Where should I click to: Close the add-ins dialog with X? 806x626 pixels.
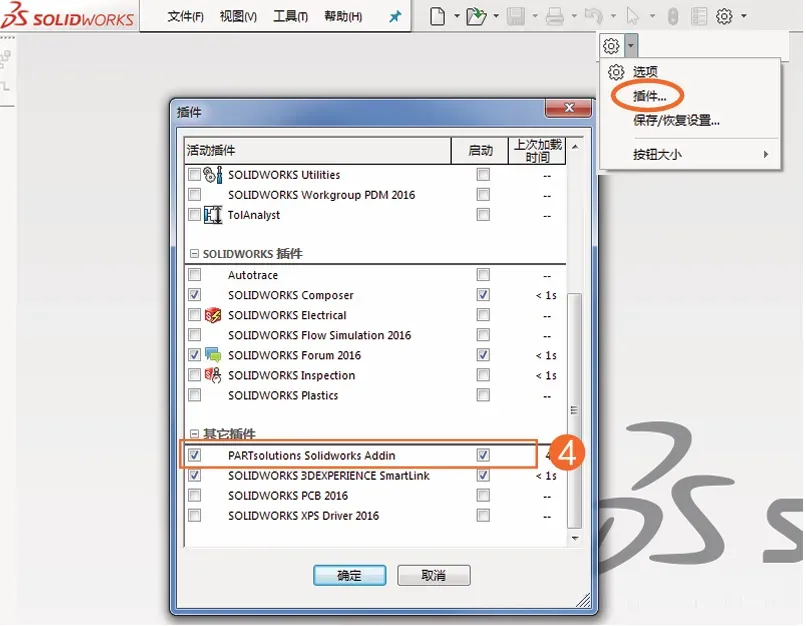569,108
